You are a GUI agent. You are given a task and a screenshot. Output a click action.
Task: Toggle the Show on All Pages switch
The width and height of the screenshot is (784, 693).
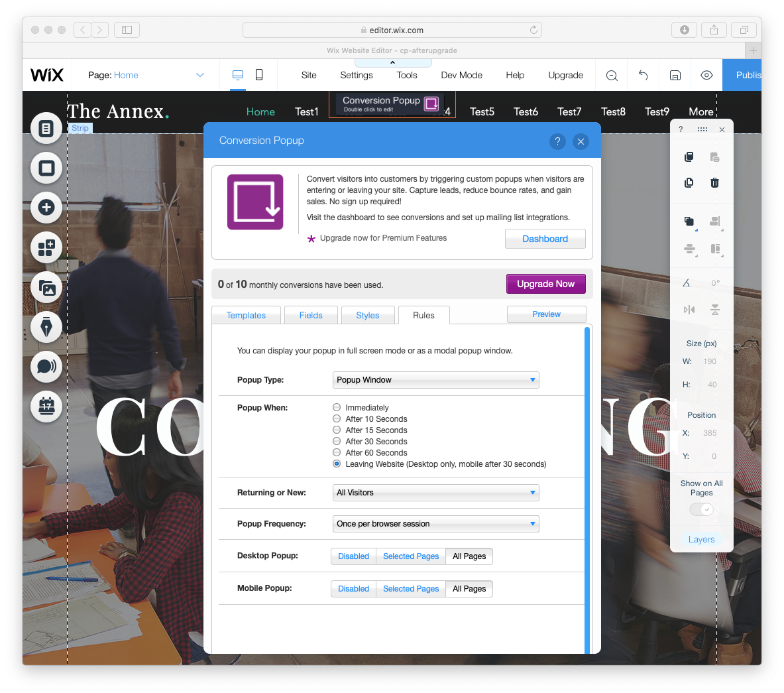(702, 509)
